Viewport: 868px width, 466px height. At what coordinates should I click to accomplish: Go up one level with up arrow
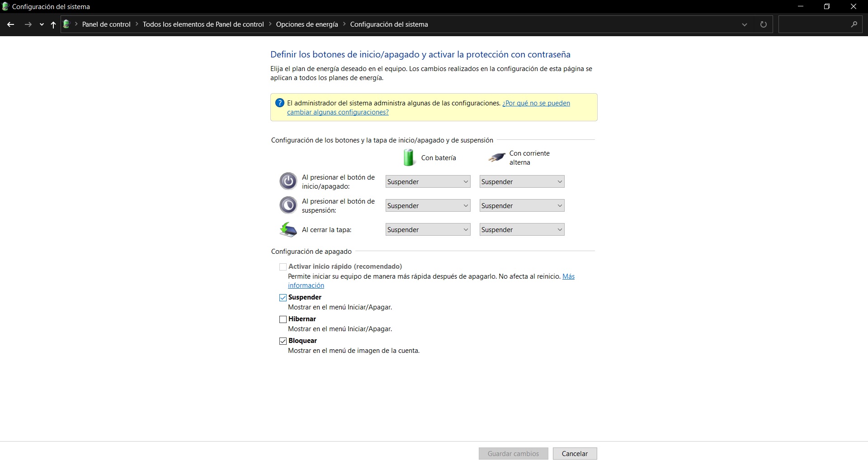53,24
